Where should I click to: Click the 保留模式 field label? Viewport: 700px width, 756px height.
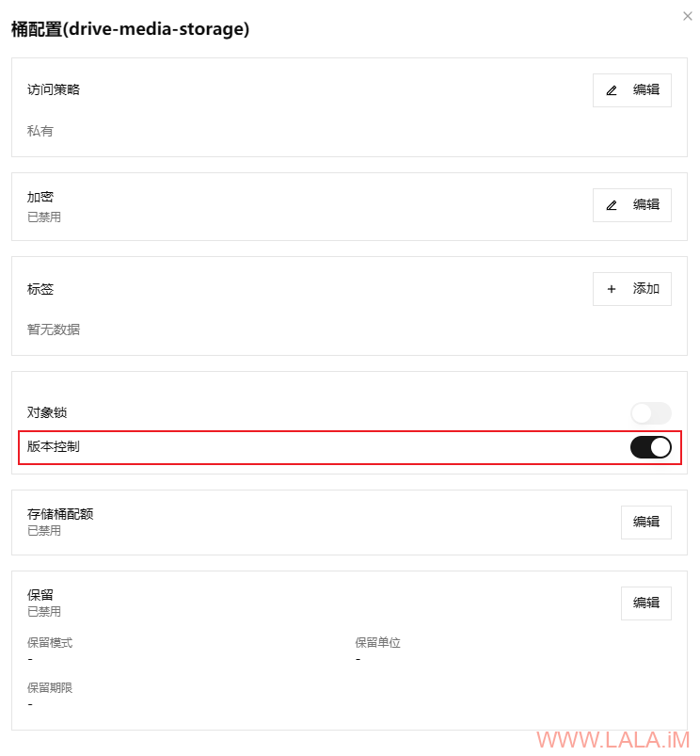(50, 643)
